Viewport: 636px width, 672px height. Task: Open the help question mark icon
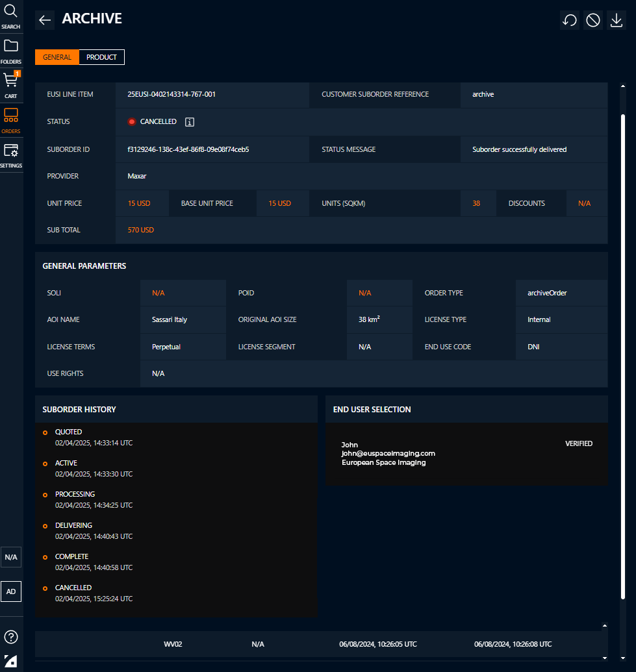[11, 637]
